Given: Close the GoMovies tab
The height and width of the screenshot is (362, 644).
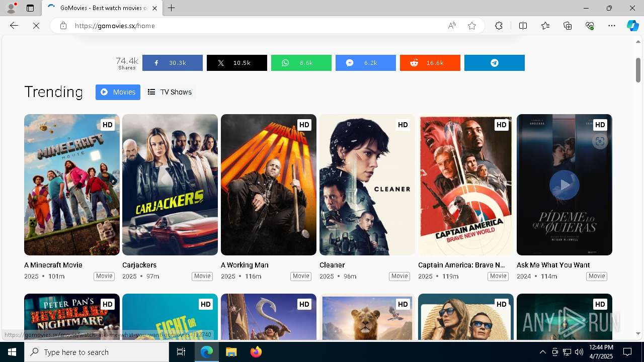Looking at the screenshot, I should pos(155,8).
